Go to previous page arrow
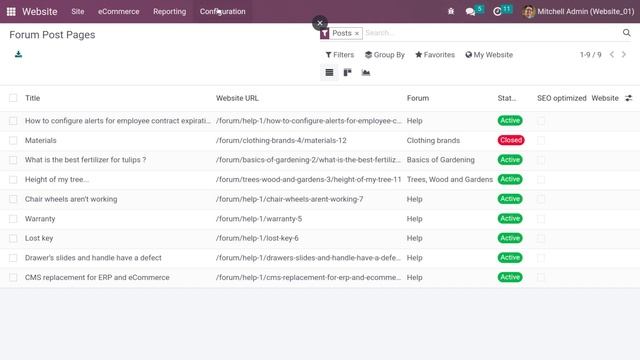The image size is (640, 360). (x=611, y=54)
